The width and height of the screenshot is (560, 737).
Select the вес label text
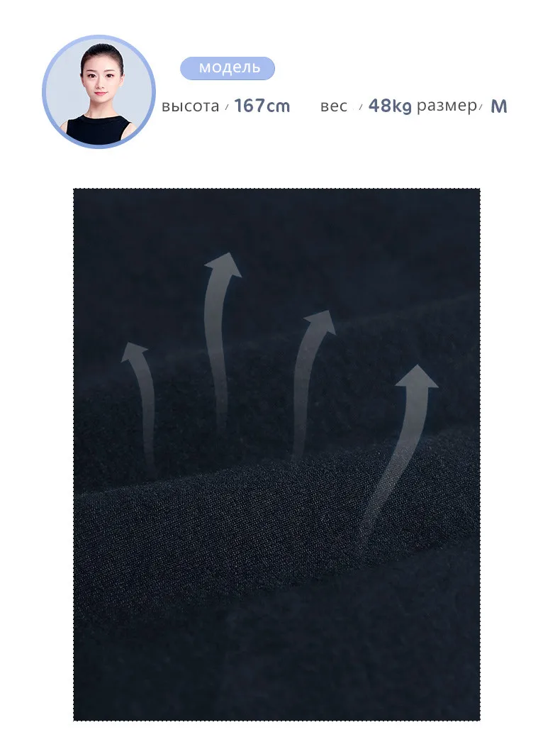334,106
